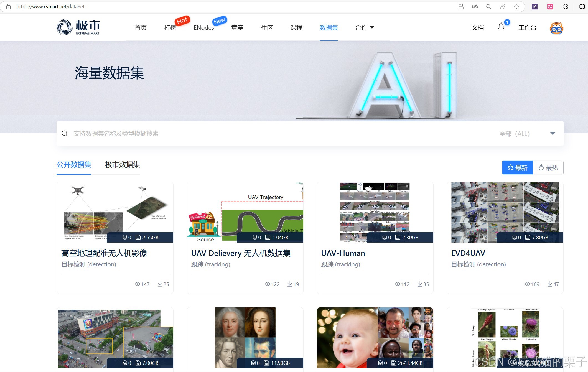Open EVD4UAV dataset title
Viewport: 588px width, 372px height.
tap(468, 253)
